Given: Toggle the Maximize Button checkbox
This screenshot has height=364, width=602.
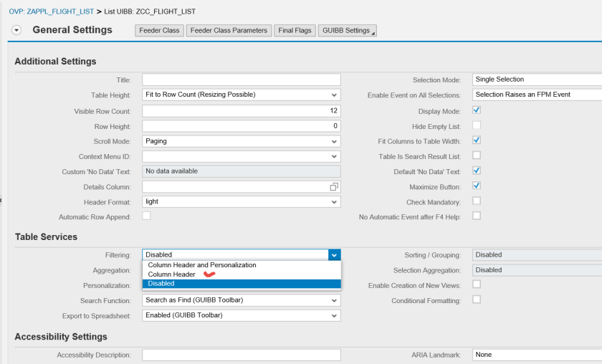Looking at the screenshot, I should click(477, 186).
